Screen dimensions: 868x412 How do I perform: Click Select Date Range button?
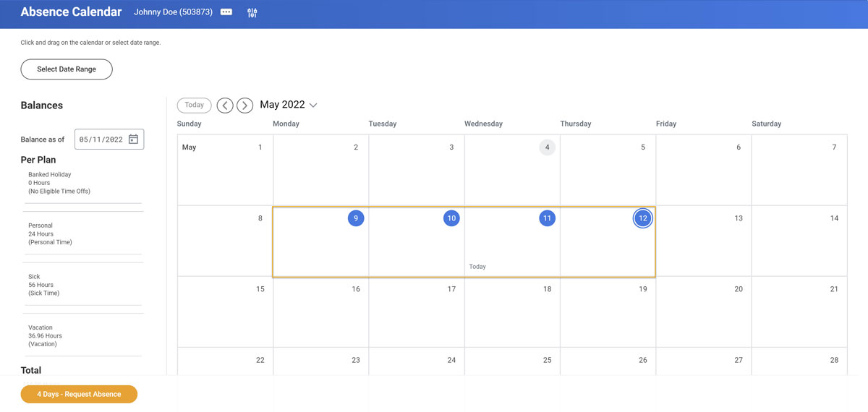coord(67,69)
